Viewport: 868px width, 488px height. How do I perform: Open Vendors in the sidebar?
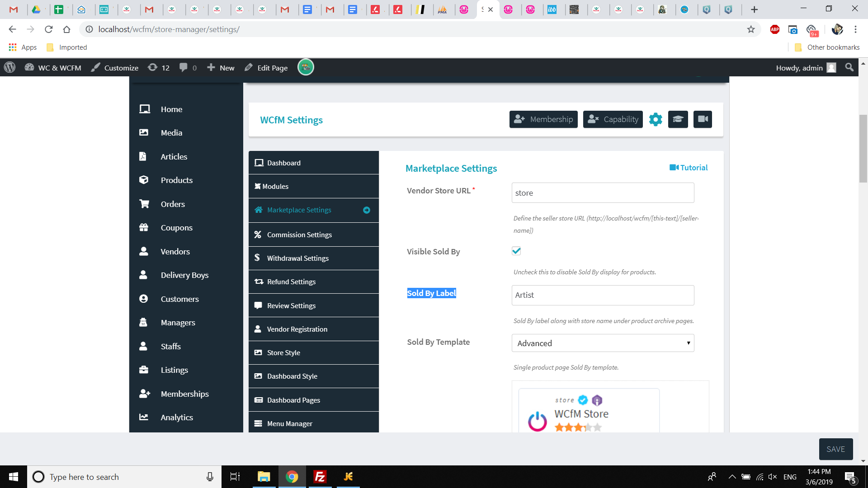tap(186, 251)
